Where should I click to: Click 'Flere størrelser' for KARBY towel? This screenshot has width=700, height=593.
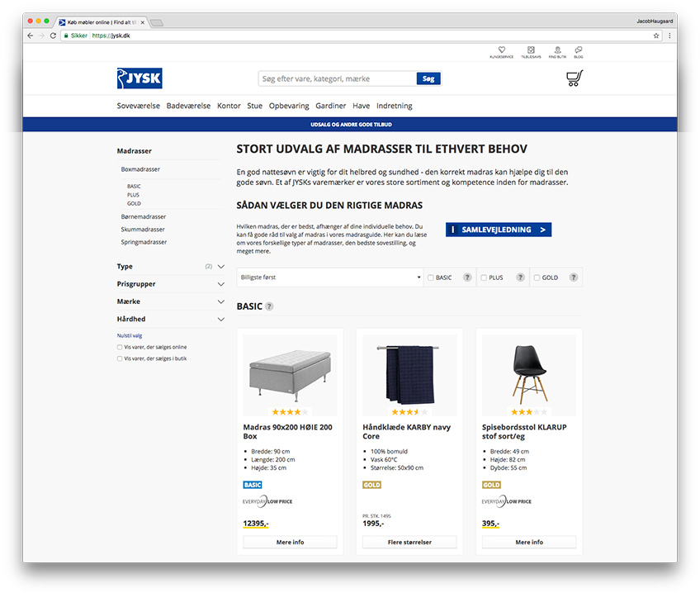tap(409, 542)
